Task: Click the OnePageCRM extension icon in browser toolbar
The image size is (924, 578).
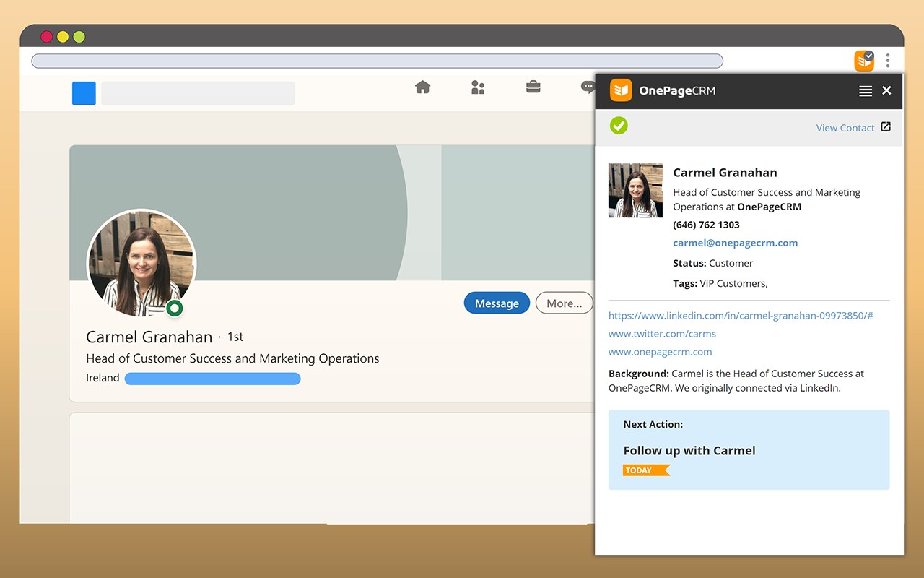Action: pyautogui.click(x=863, y=61)
